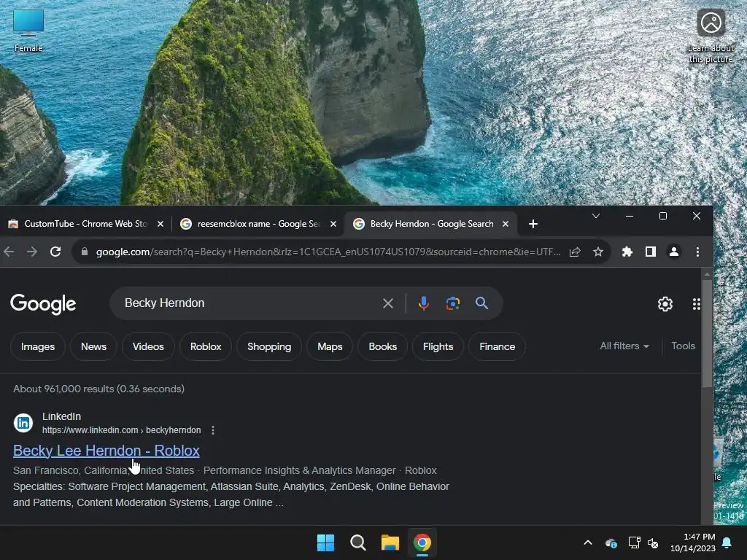Go to the Google logo homepage
The image size is (747, 560).
(43, 304)
